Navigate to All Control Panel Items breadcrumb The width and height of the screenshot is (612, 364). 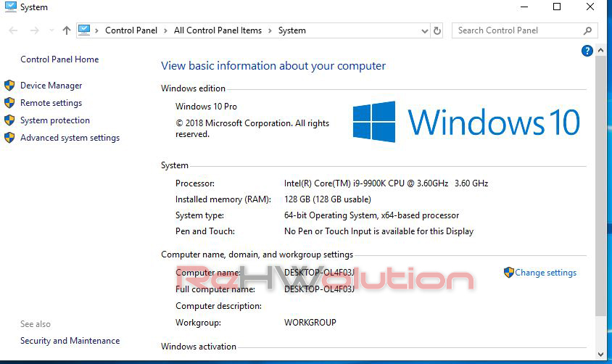[x=218, y=30]
